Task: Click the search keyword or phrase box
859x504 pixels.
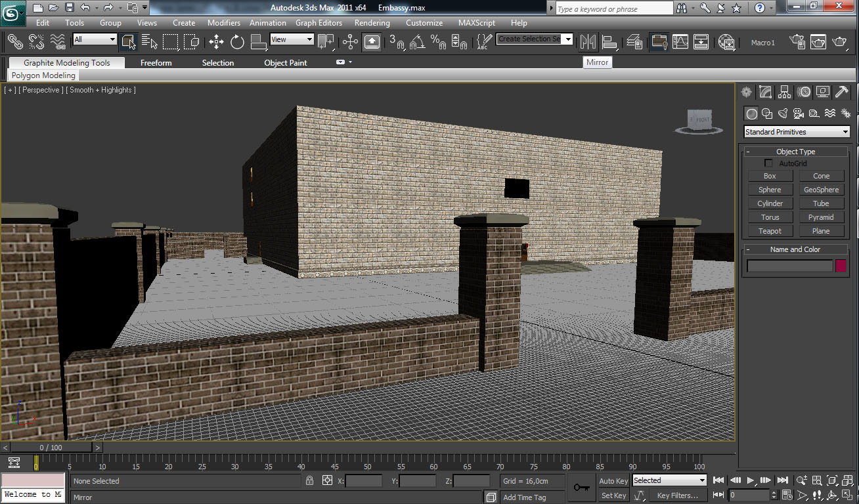Action: point(614,9)
